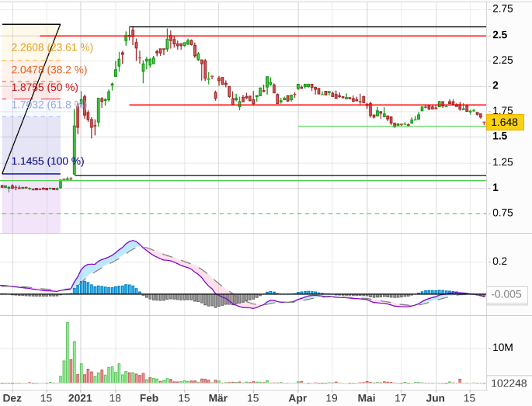This screenshot has width=532, height=406.
Task: Jump to Feb on the date axis
Action: click(x=148, y=397)
